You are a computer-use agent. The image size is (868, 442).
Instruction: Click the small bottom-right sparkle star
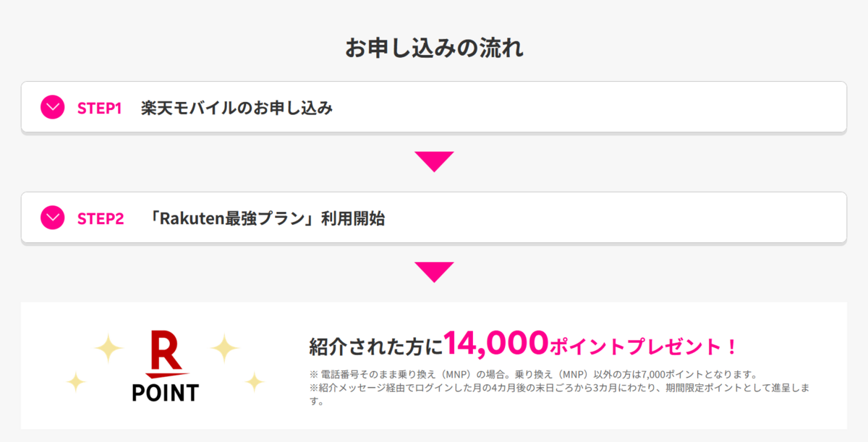click(254, 381)
